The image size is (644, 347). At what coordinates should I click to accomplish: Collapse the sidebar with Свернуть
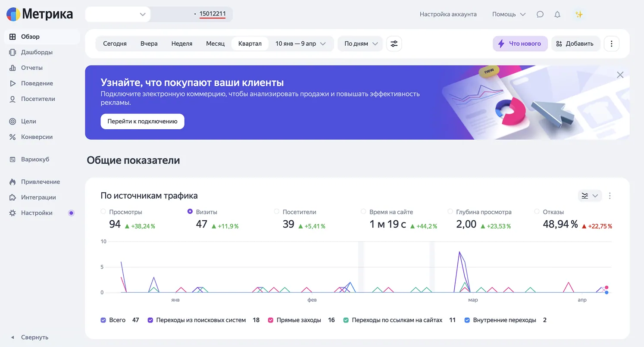pyautogui.click(x=29, y=337)
